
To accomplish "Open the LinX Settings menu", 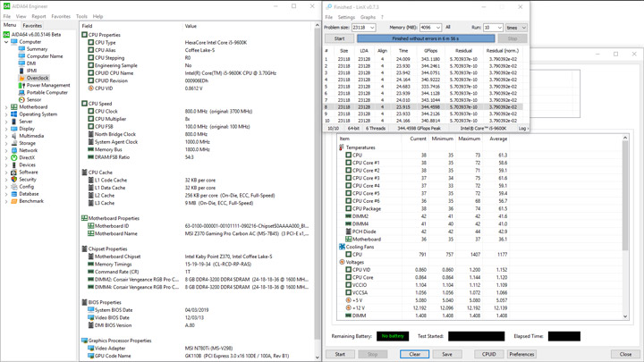I will coord(346,17).
